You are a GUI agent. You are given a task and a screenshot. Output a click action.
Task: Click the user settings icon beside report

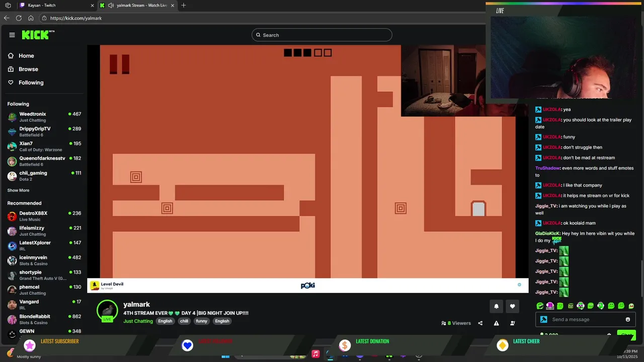(512, 323)
